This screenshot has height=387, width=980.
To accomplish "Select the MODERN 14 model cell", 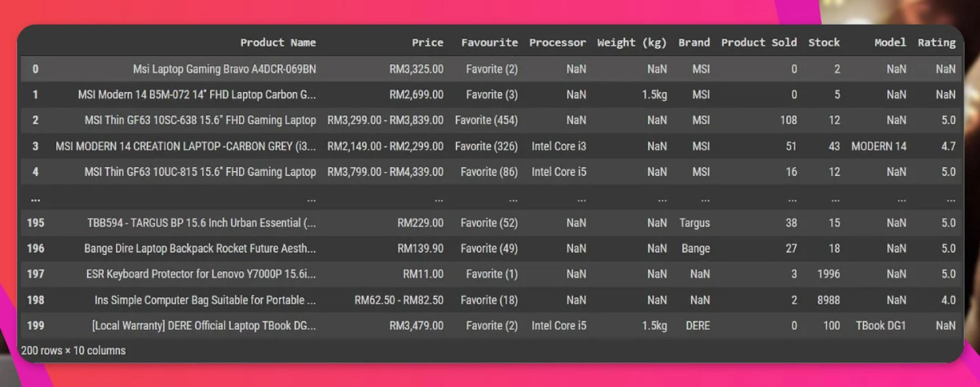I will (x=878, y=146).
